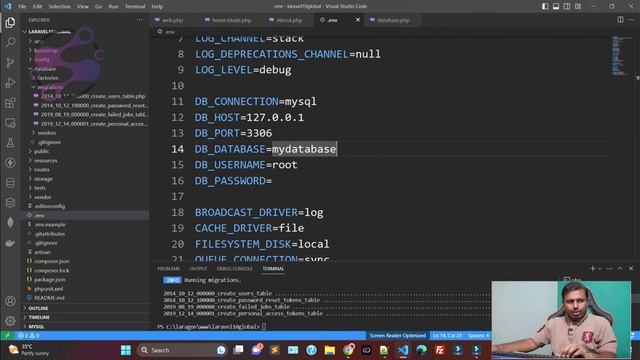Open the Accounts icon
This screenshot has height=360, width=640.
click(x=10, y=301)
